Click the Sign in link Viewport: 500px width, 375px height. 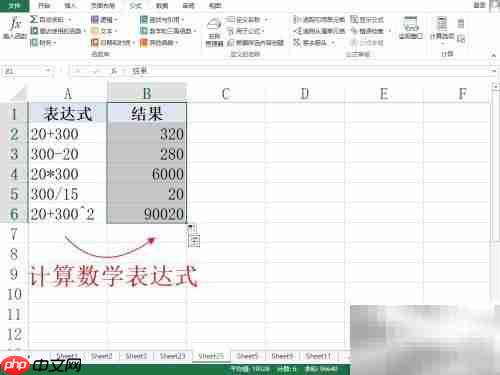(479, 5)
